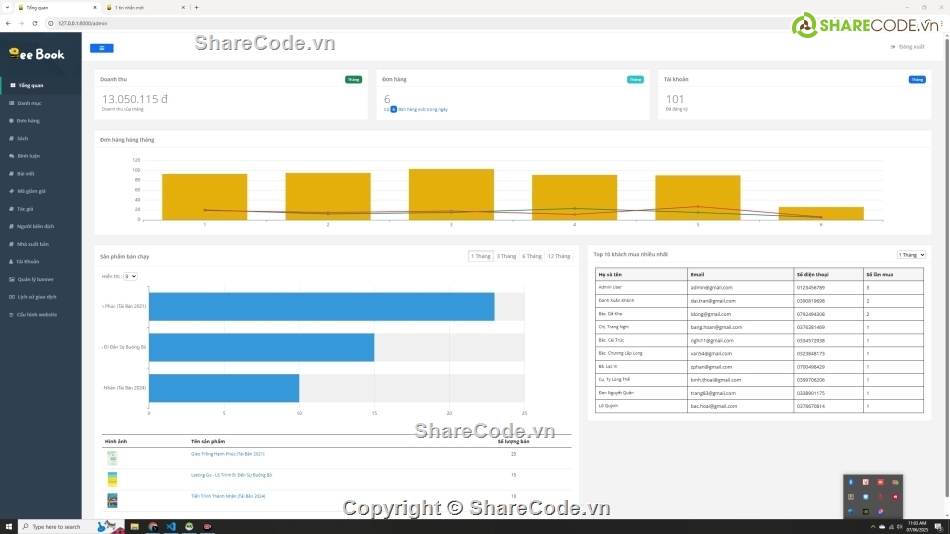Click admin@gmail.com in the customer table
The image size is (950, 534).
711,287
